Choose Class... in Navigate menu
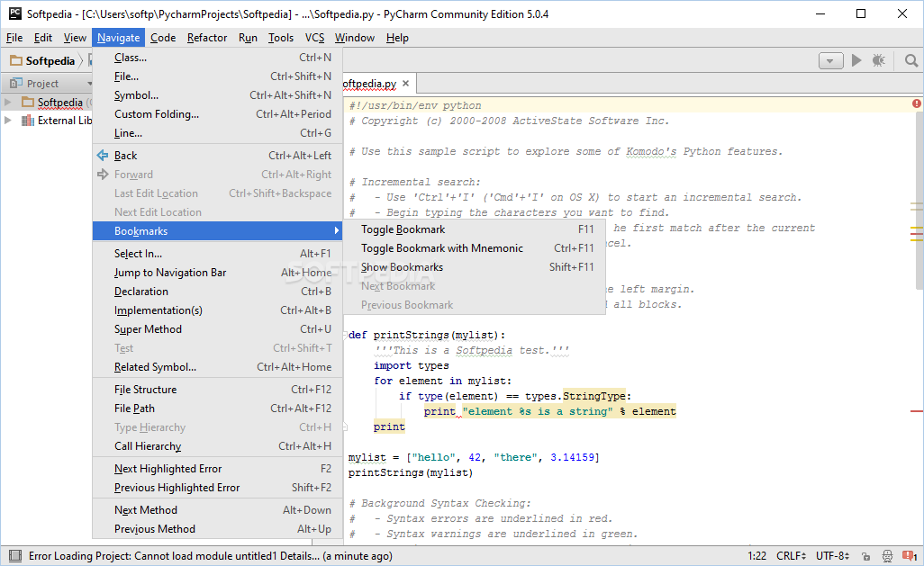Viewport: 924px width, 566px height. [217, 58]
